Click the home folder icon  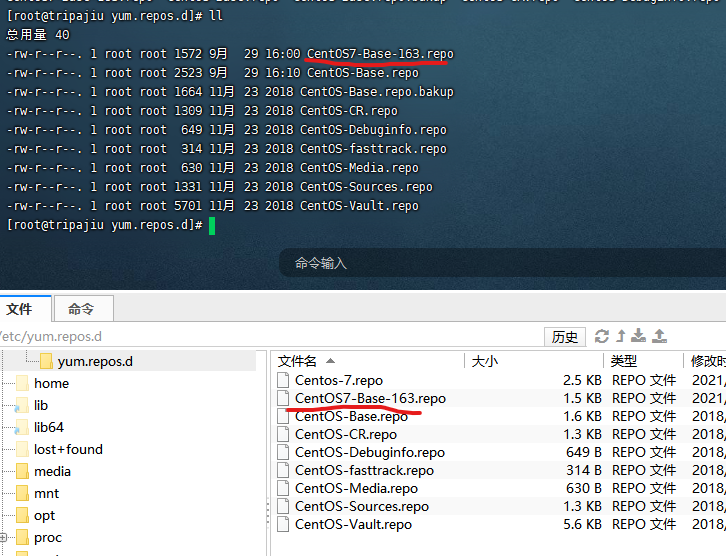tap(22, 383)
